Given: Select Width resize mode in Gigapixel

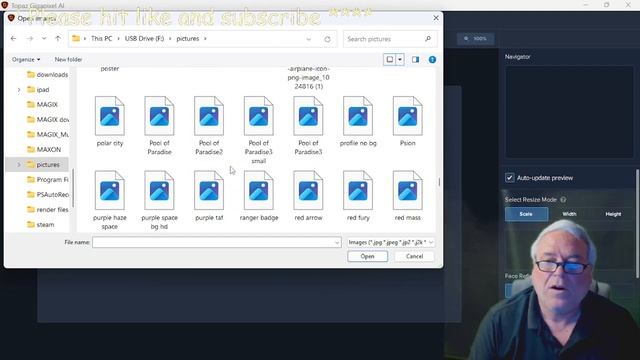Looking at the screenshot, I should coord(569,214).
